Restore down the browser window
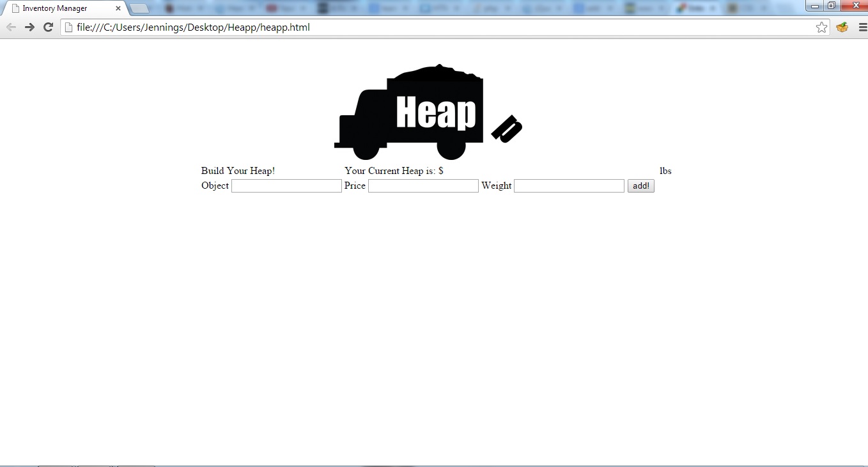 832,6
